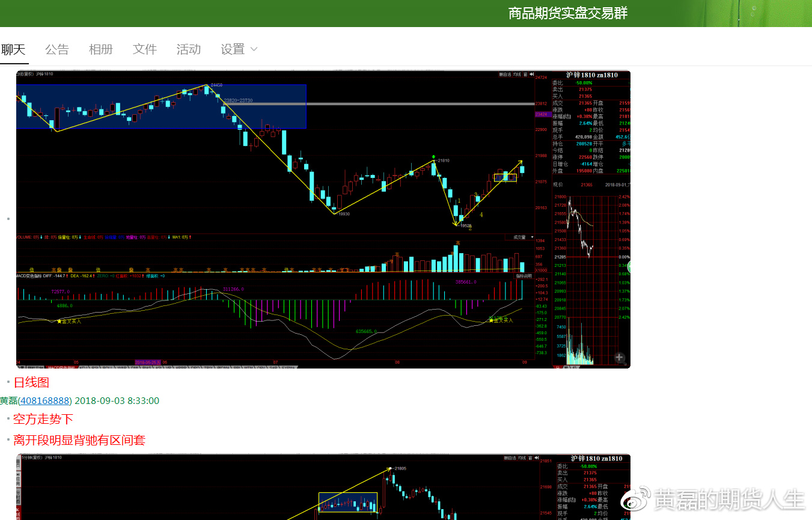This screenshot has width=812, height=520.
Task: Click the green arrow marker above 21810
Action: [433, 157]
